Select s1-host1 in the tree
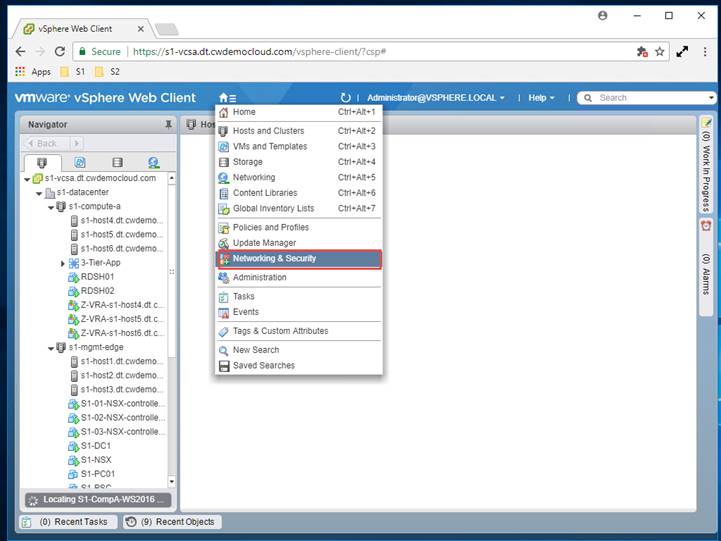 tap(117, 361)
